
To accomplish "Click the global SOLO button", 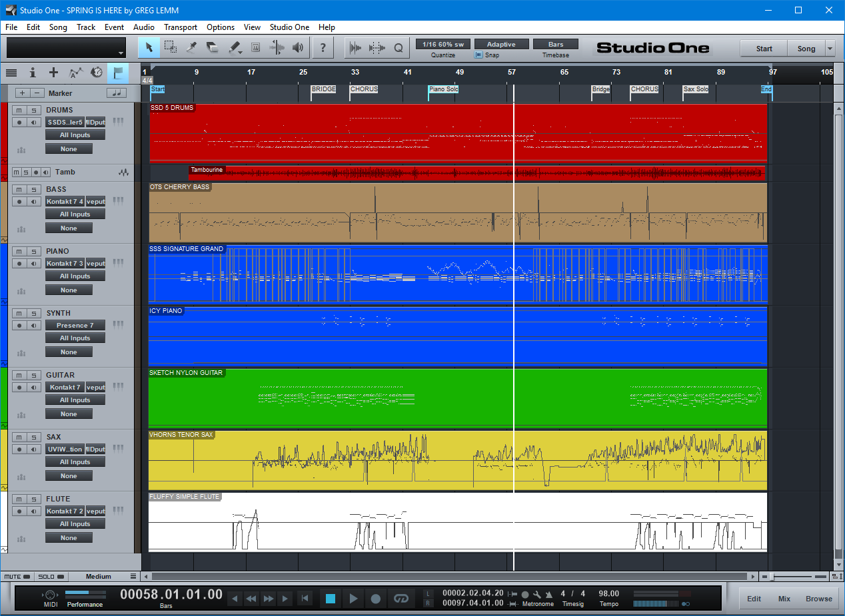I will [x=51, y=577].
